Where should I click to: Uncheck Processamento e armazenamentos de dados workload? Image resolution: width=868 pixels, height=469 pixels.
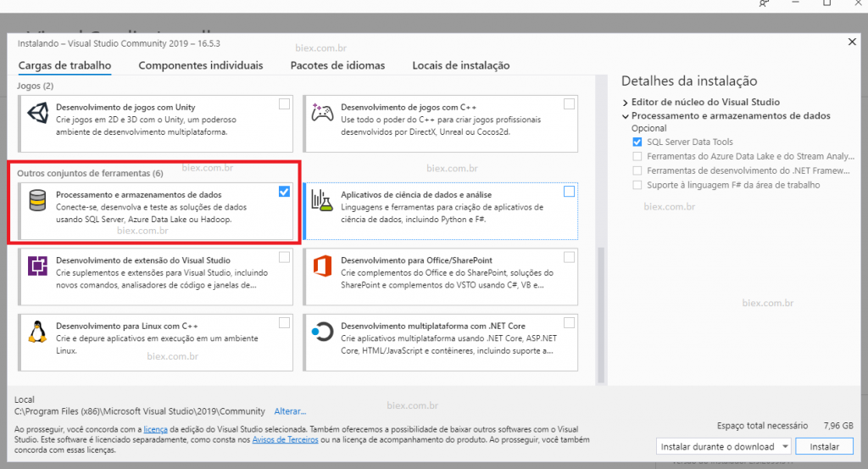[284, 192]
